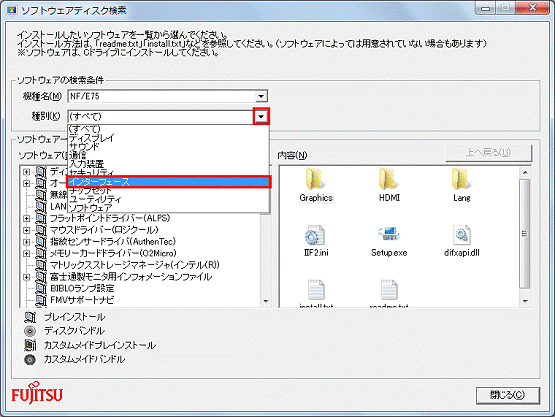Click the 指紋センサードライバ(AuthenTec) software icon

coord(41,241)
